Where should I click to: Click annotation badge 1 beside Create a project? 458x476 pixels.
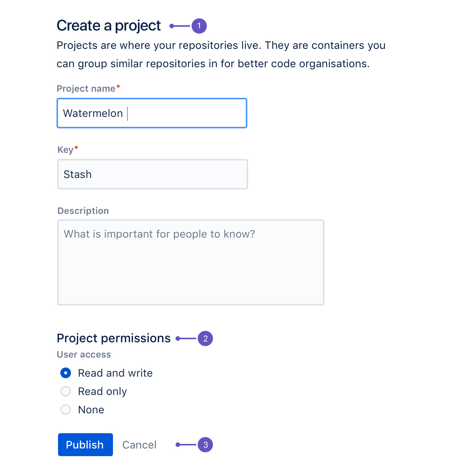coord(199,26)
